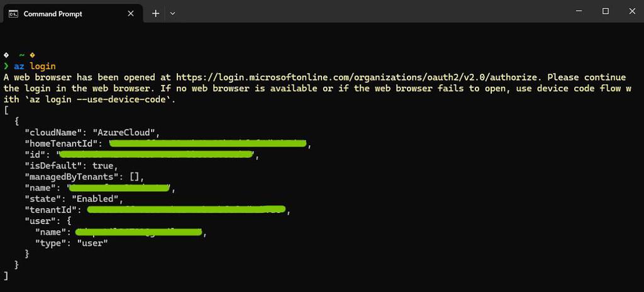Click the redacted homeTenantId green bar
The width and height of the screenshot is (644, 292).
coord(208,143)
